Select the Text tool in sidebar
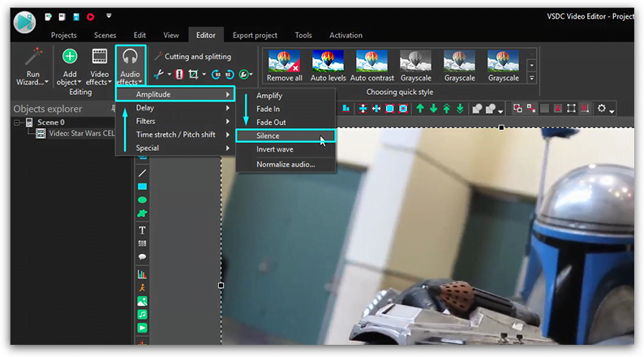 [x=142, y=230]
